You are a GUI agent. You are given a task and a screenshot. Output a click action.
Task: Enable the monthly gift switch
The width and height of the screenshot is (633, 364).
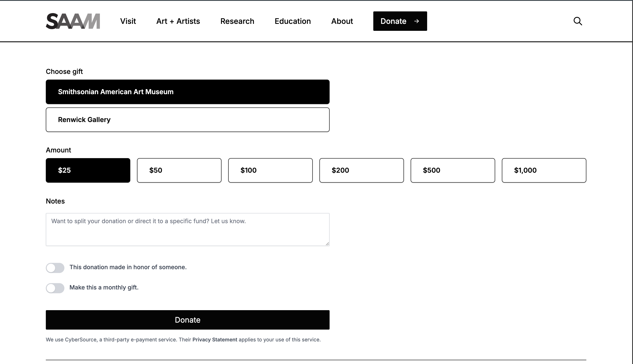(55, 288)
